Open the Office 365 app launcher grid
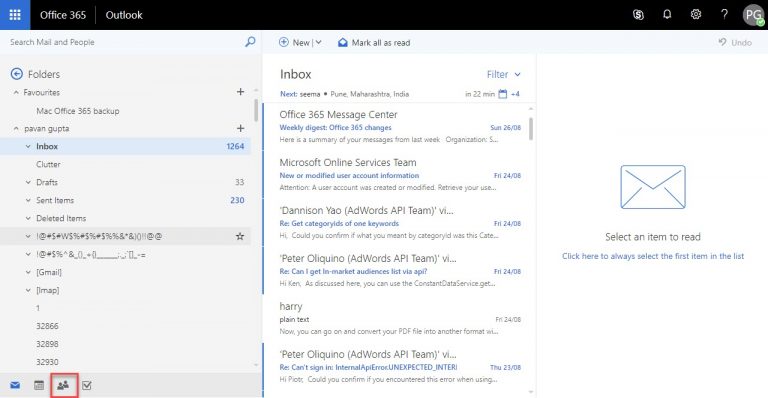768x398 pixels. (x=15, y=15)
